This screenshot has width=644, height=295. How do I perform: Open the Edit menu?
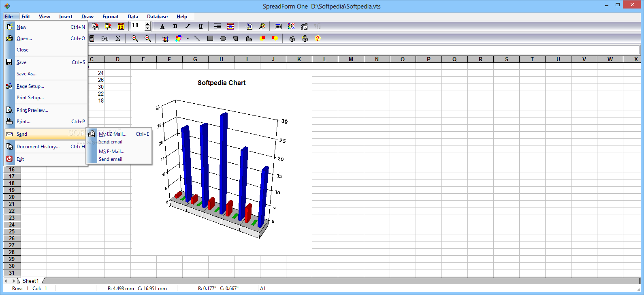[x=26, y=17]
